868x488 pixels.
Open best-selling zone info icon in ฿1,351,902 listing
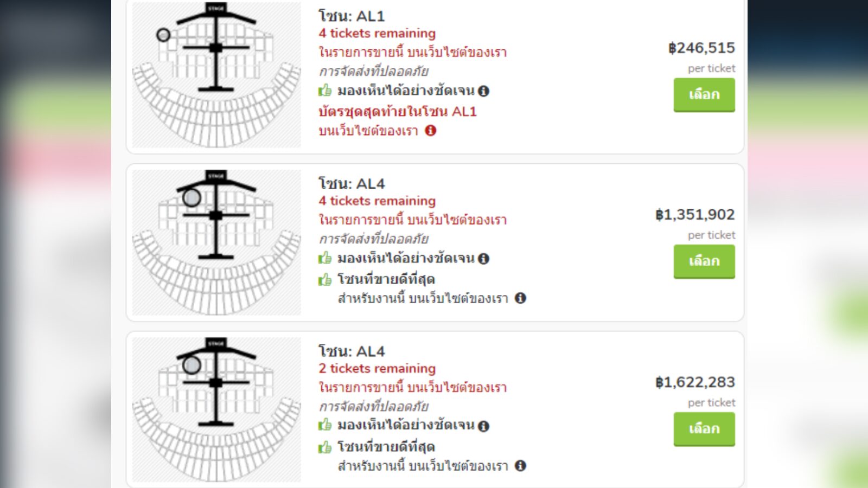point(520,298)
